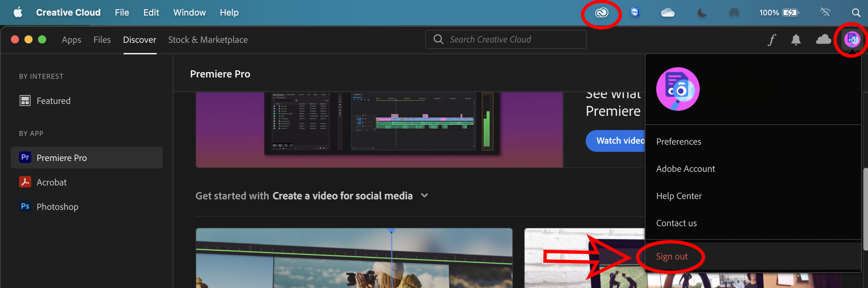Focus the Search Creative Cloud field
This screenshot has height=288, width=868.
506,39
